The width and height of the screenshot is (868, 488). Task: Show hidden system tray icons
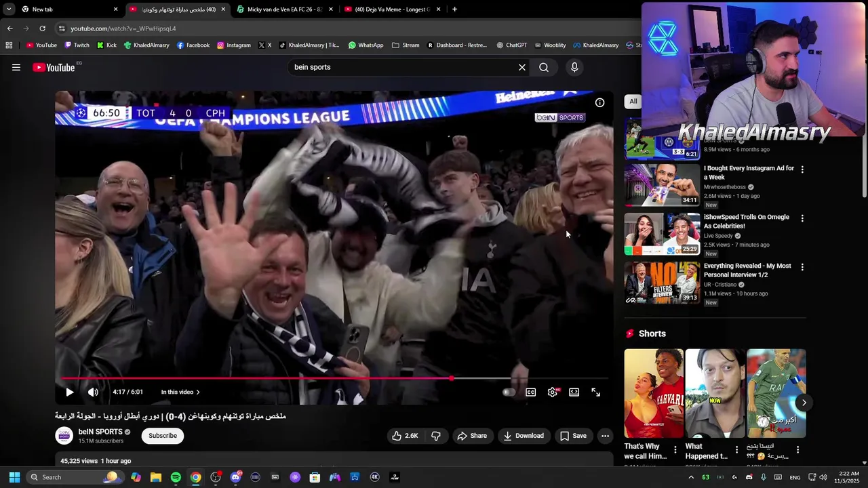click(691, 477)
